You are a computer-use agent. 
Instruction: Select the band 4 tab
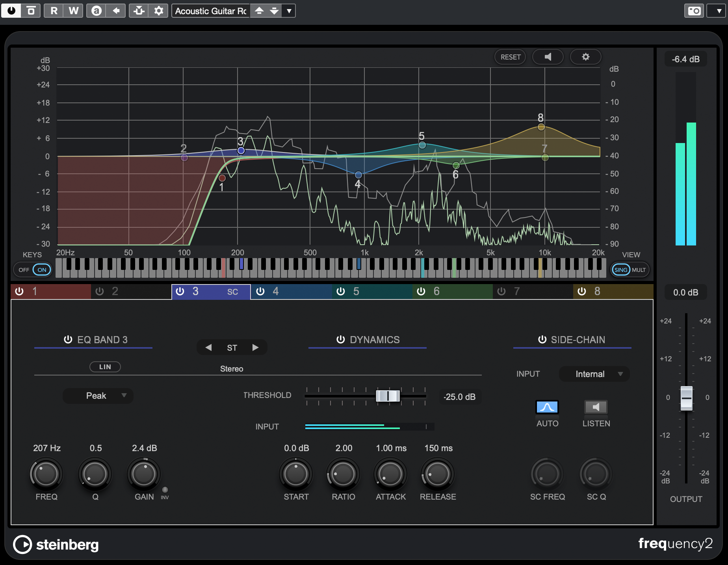pyautogui.click(x=291, y=292)
